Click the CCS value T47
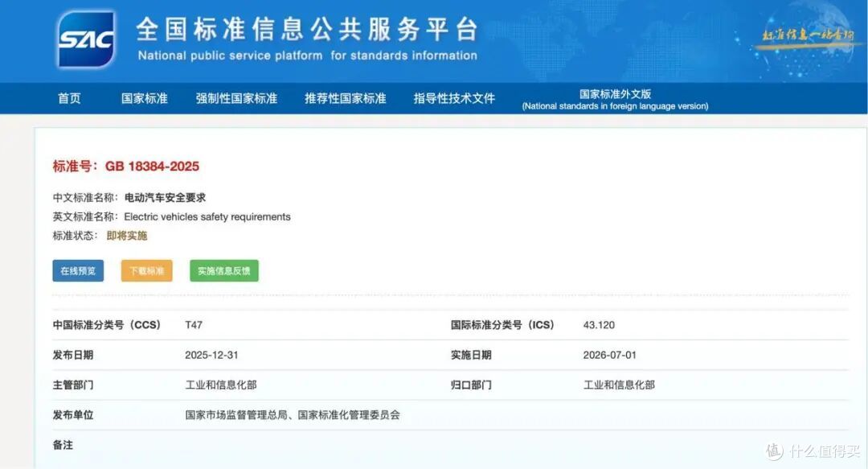 (x=194, y=325)
